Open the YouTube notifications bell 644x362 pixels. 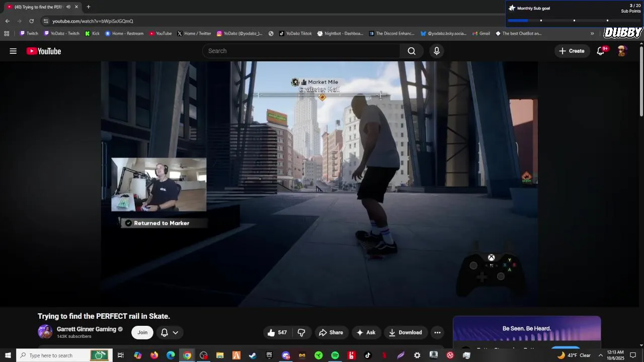click(x=601, y=51)
